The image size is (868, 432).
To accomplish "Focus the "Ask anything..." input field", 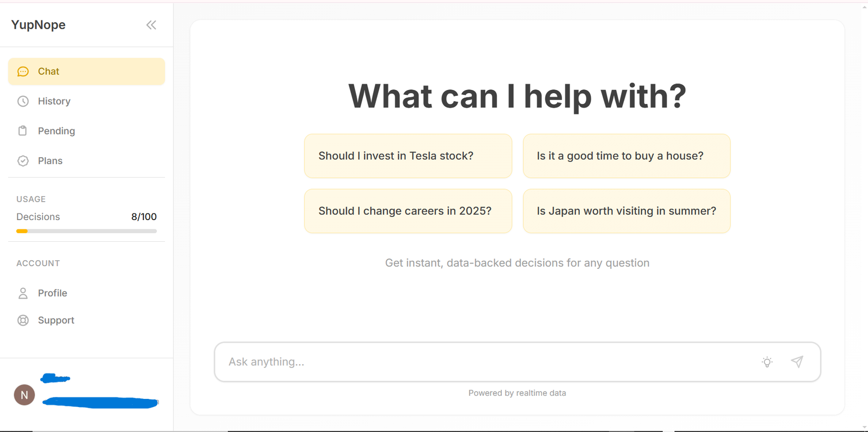I will pyautogui.click(x=488, y=362).
